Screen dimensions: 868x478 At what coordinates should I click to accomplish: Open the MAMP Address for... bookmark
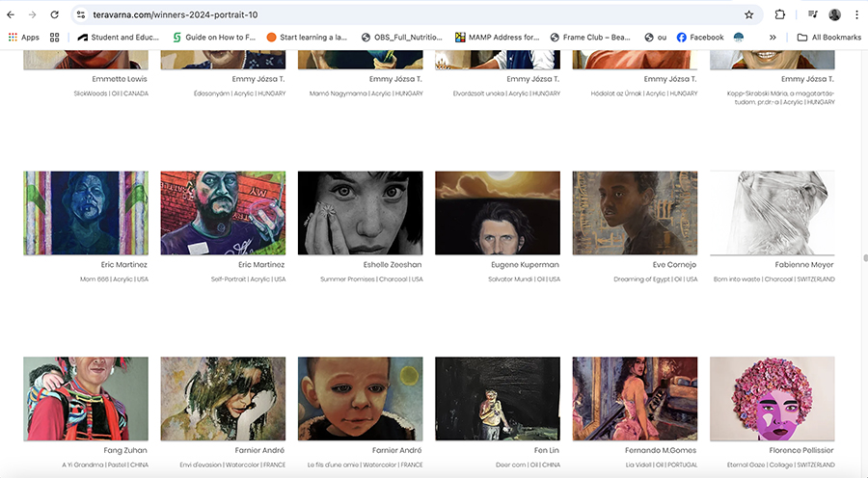[x=497, y=37]
